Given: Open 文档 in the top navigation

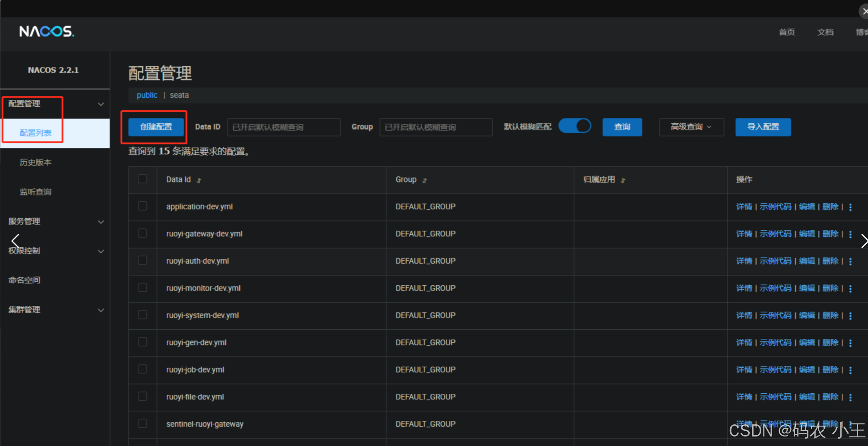Looking at the screenshot, I should pyautogui.click(x=825, y=32).
